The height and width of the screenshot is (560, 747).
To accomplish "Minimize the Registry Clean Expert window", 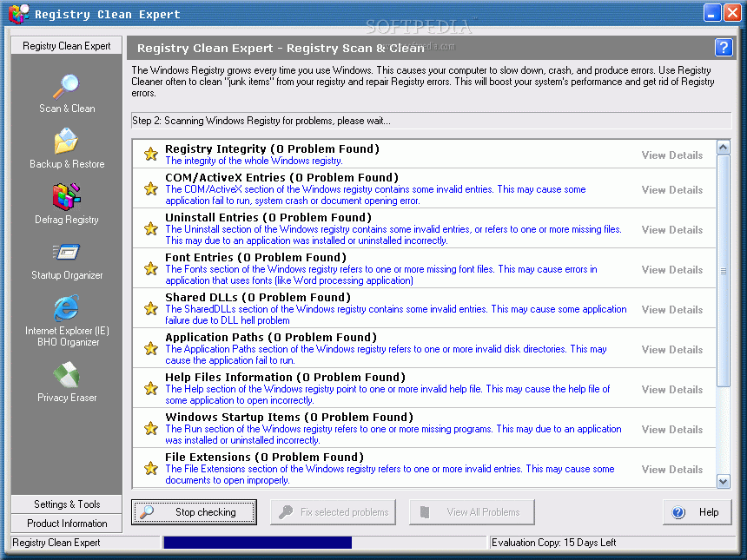I will click(712, 13).
